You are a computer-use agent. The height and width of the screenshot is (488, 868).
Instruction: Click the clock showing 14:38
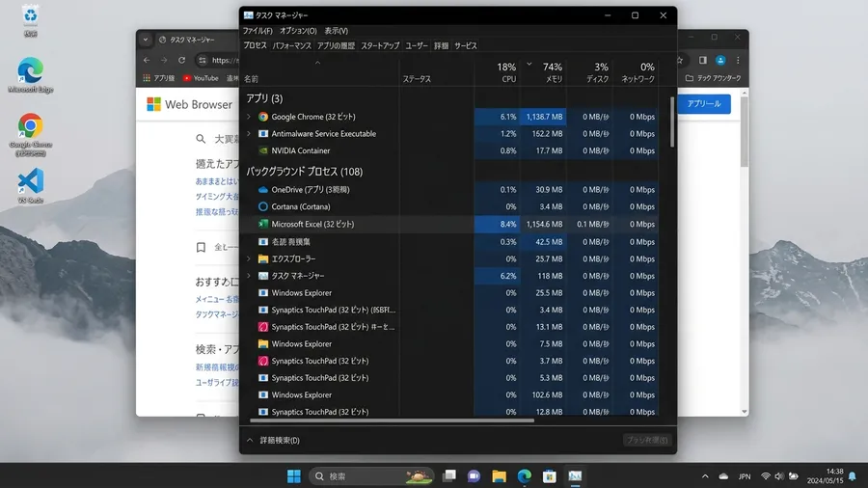coord(825,475)
